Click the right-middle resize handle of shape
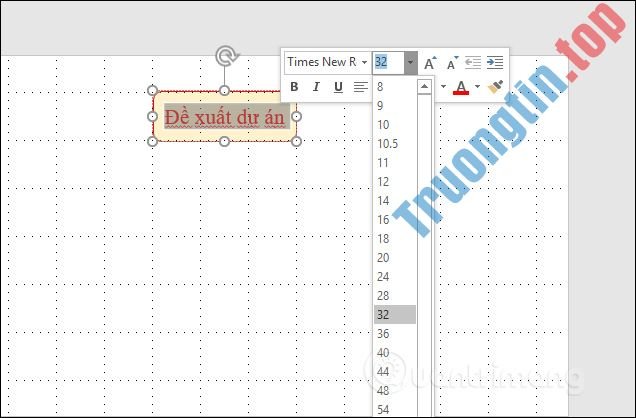Viewport: 636px width, 418px height. coord(297,117)
